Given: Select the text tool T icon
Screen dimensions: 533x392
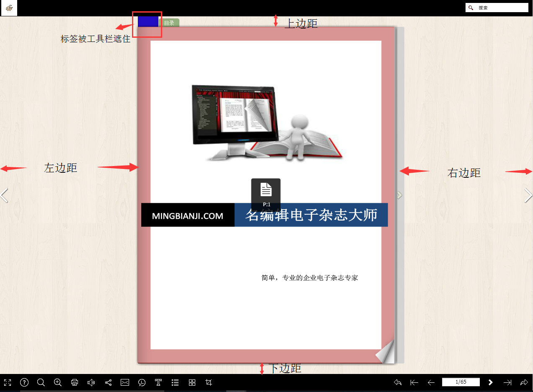Looking at the screenshot, I should point(158,382).
